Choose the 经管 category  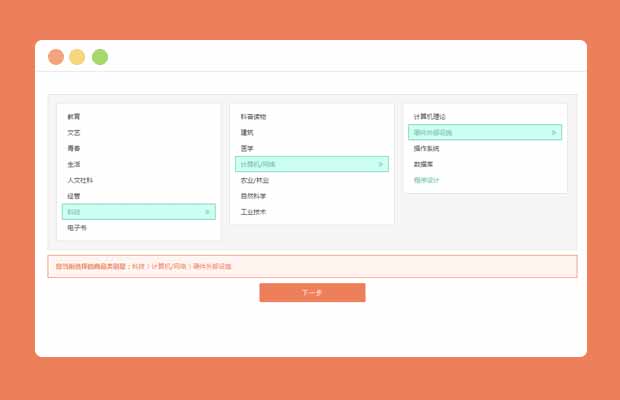point(74,196)
